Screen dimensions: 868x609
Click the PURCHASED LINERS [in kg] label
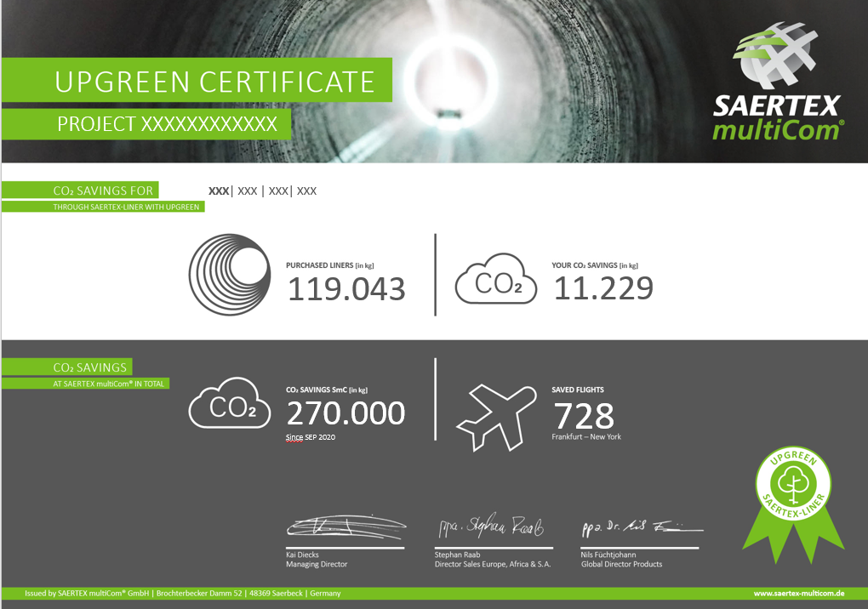click(x=330, y=265)
